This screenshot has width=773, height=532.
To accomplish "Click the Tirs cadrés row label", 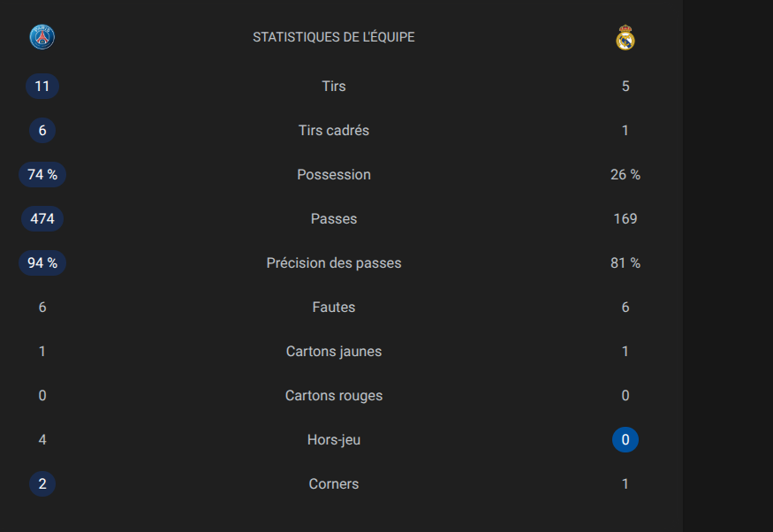I will pyautogui.click(x=334, y=131).
